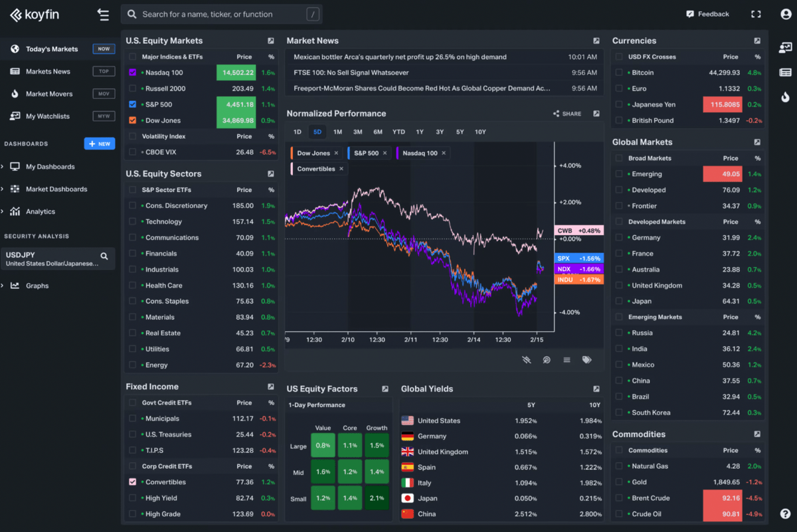
Task: Click the Small Growth 2.1% factor cell
Action: coord(377,498)
